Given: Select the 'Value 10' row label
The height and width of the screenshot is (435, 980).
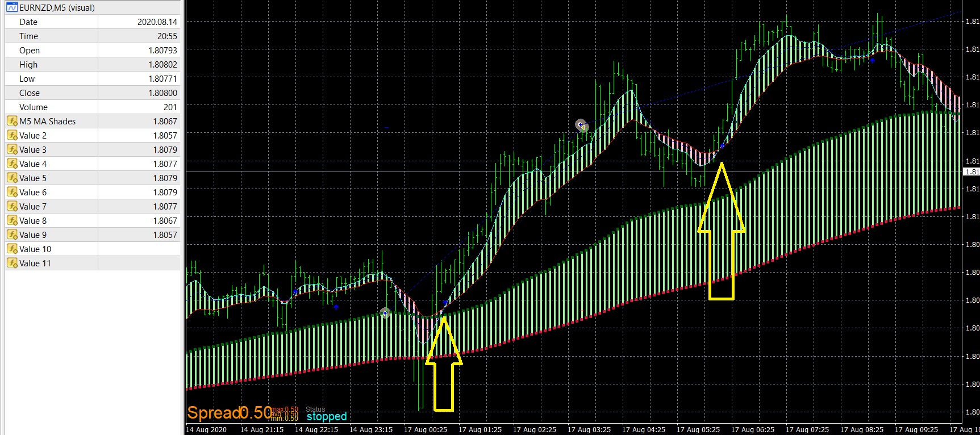Looking at the screenshot, I should (x=35, y=249).
